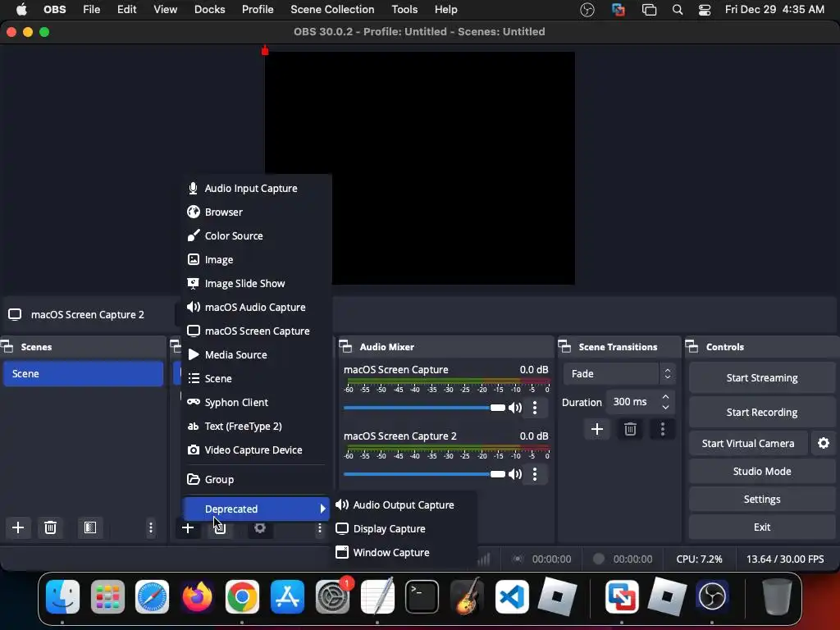840x630 pixels.
Task: Click OBS status icon in menu bar
Action: pyautogui.click(x=587, y=10)
